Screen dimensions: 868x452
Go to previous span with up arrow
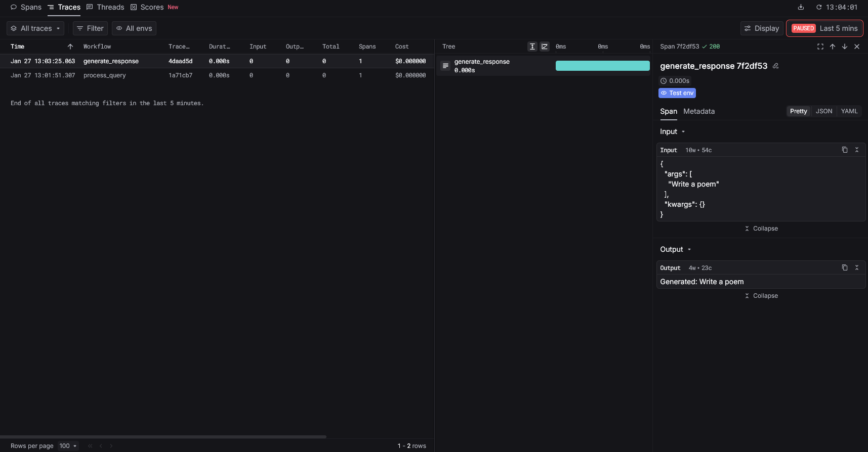coord(832,47)
